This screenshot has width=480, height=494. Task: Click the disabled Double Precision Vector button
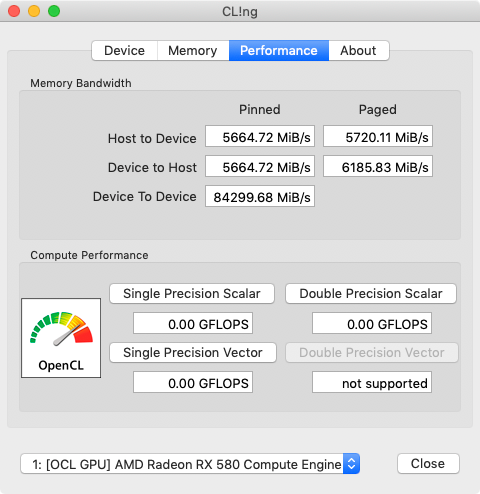point(372,353)
